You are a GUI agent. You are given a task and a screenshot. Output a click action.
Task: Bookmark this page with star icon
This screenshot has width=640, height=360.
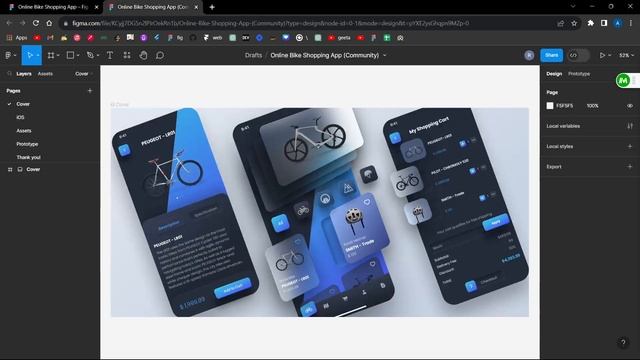[x=574, y=23]
